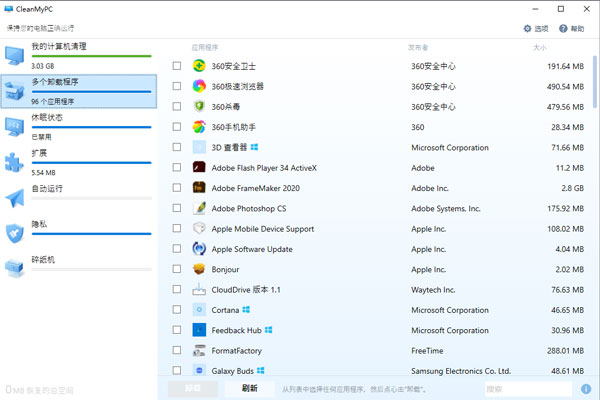Click the Windows Store badge next to Cortana
The image size is (600, 400).
pos(246,309)
